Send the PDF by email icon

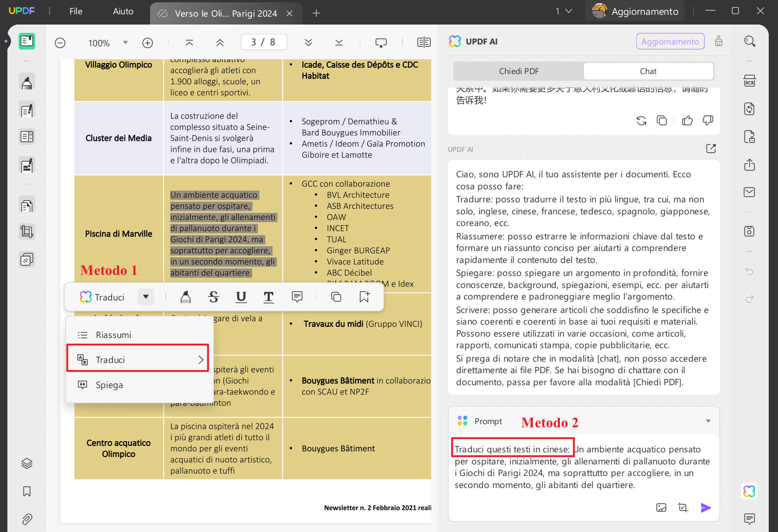click(750, 192)
